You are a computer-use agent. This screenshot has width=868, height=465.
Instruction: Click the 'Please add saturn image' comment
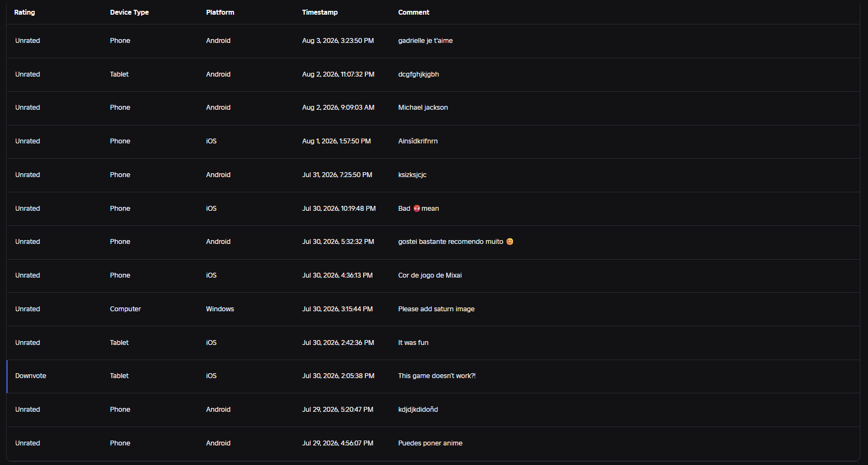[x=436, y=309]
